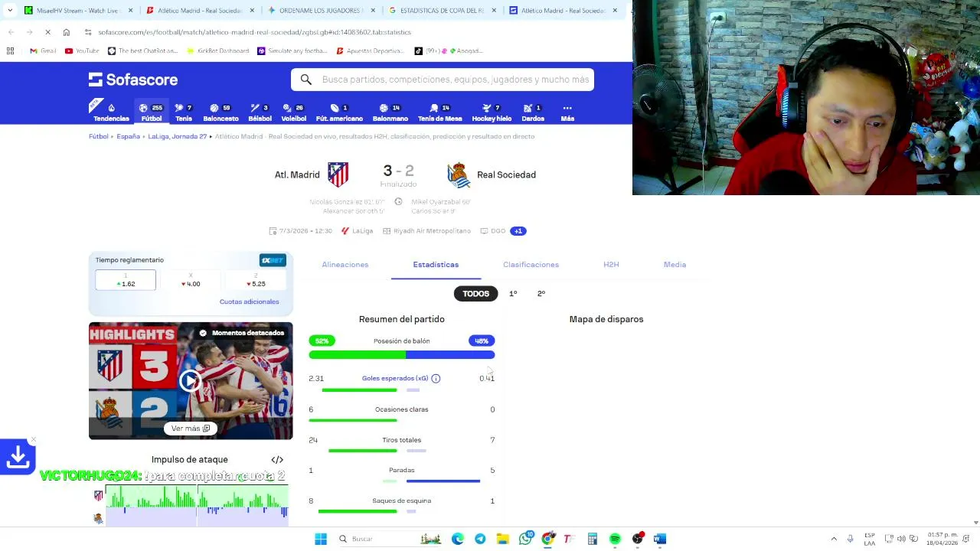The height and width of the screenshot is (551, 980).
Task: Open the Clasificaciones tab
Action: coord(531,265)
